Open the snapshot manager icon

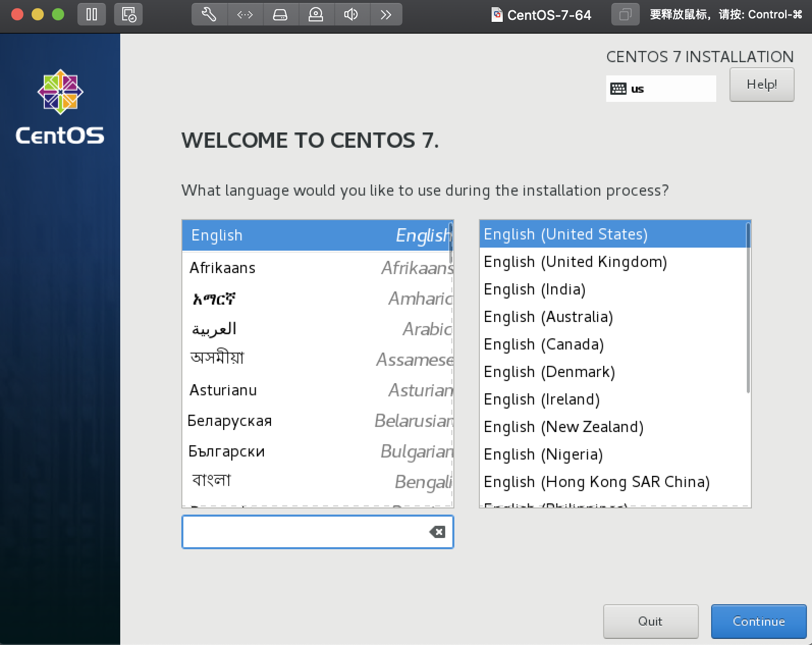(x=128, y=14)
